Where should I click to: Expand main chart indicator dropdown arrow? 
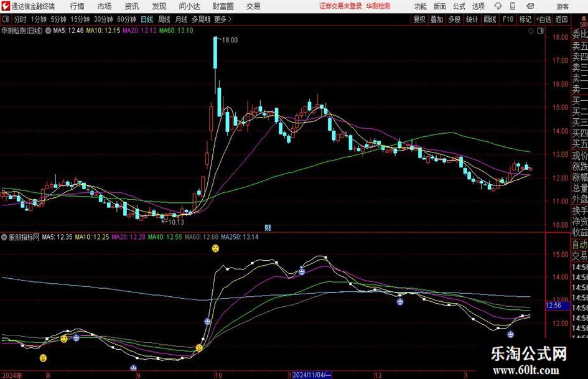pyautogui.click(x=48, y=30)
